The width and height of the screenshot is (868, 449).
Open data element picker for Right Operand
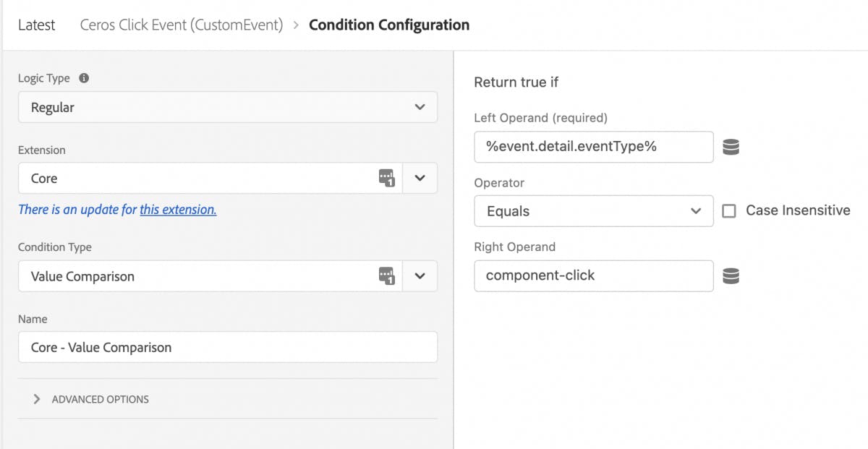(731, 275)
